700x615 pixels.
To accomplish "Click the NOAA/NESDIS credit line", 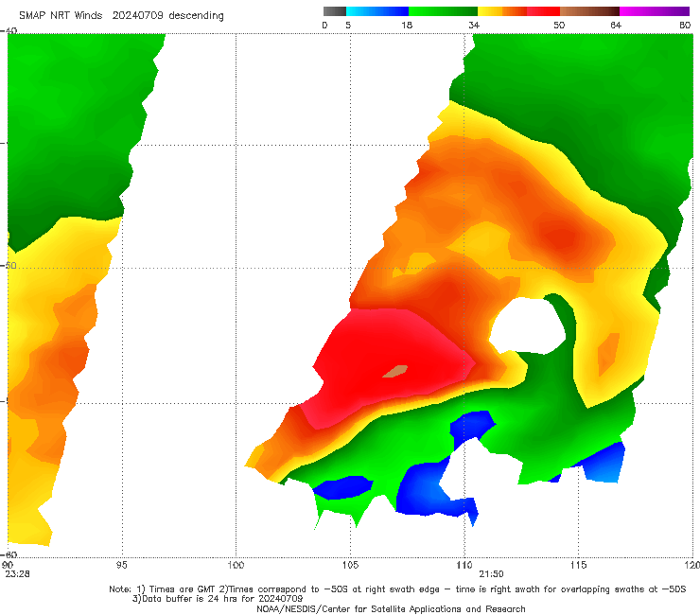I will pyautogui.click(x=391, y=608).
